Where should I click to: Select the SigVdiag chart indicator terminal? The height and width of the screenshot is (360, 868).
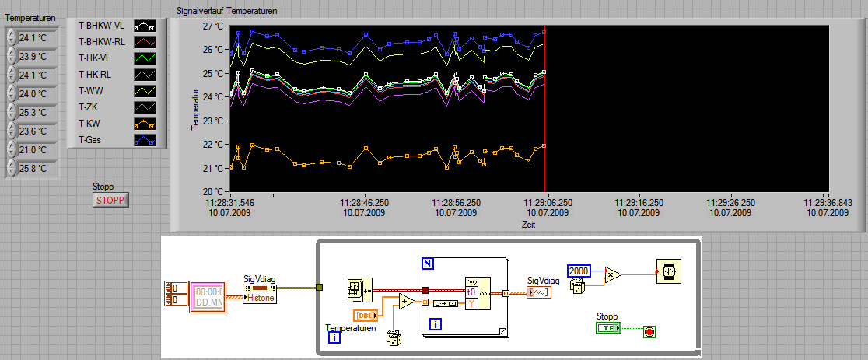point(538,293)
